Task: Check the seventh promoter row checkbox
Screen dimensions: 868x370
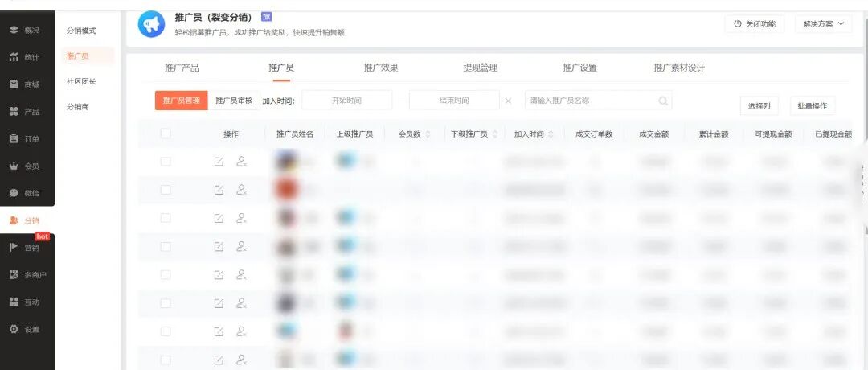Action: tap(166, 331)
